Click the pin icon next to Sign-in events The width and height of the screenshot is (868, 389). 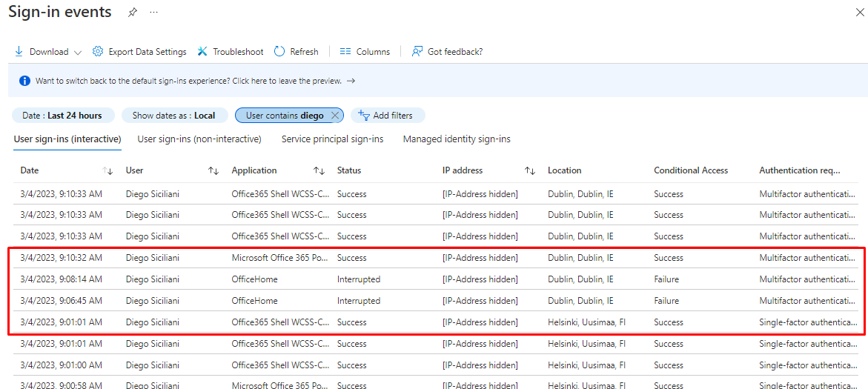click(132, 13)
